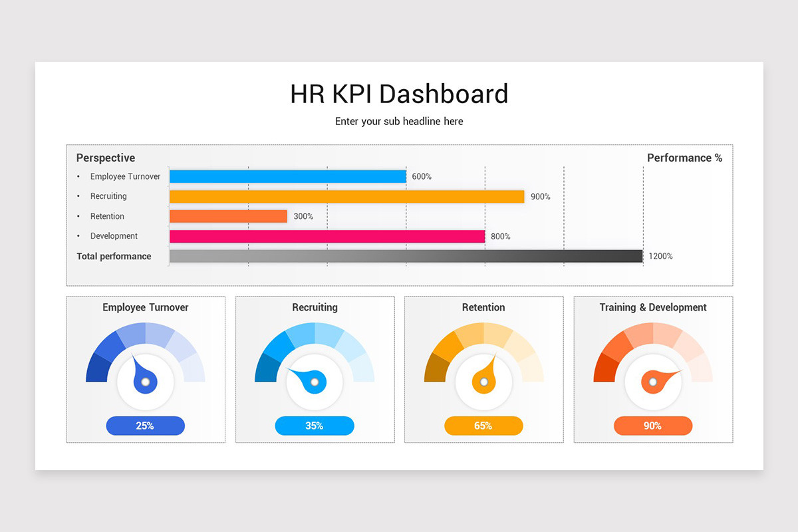Select the pink 800% Development bar
This screenshot has width=798, height=532.
(326, 236)
